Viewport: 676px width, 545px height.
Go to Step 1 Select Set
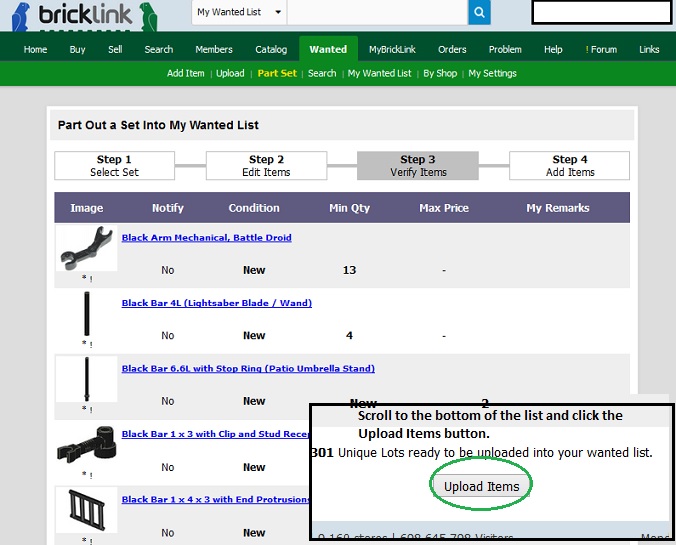coord(115,166)
